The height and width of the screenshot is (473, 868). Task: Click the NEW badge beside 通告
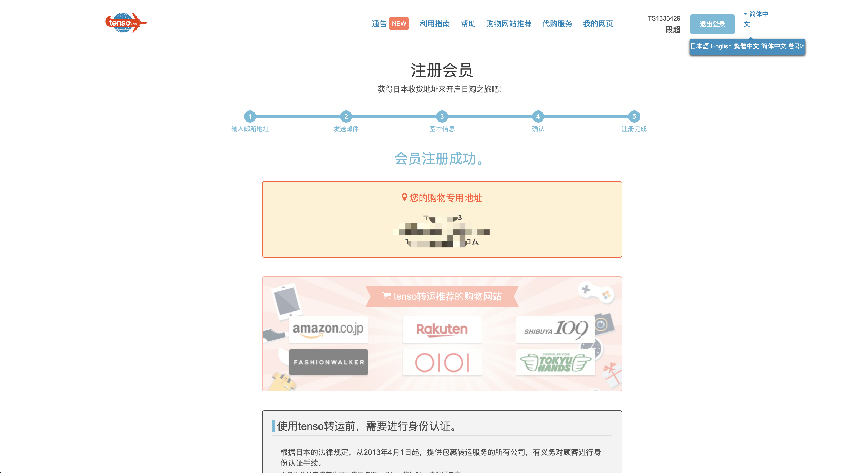click(x=399, y=24)
